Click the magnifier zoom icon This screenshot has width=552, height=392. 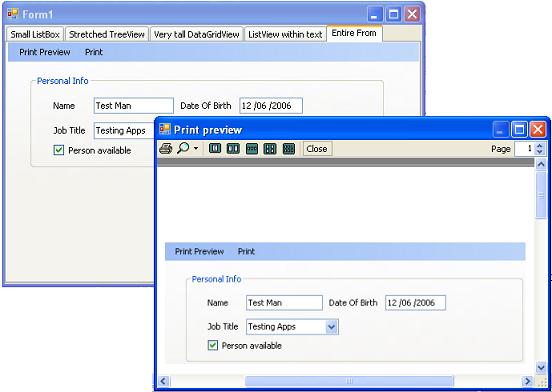point(183,148)
